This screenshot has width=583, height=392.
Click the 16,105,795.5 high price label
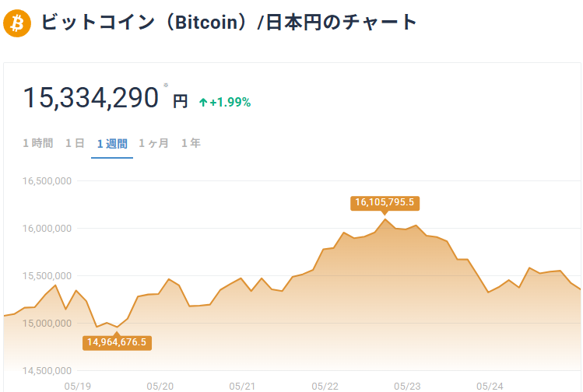tap(385, 202)
